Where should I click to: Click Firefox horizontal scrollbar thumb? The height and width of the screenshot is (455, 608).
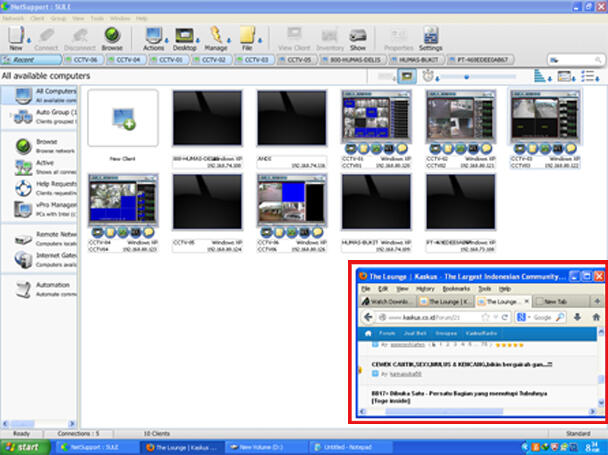click(x=444, y=411)
